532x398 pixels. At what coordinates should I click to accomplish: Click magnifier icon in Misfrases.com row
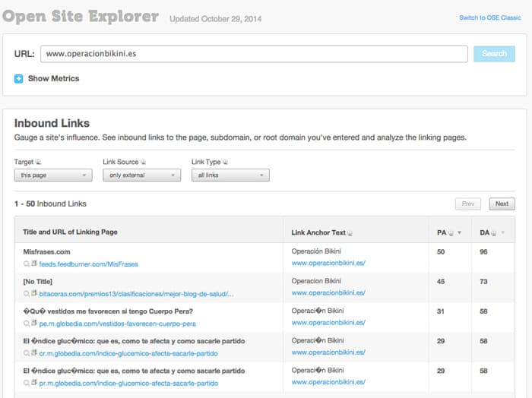pos(26,264)
